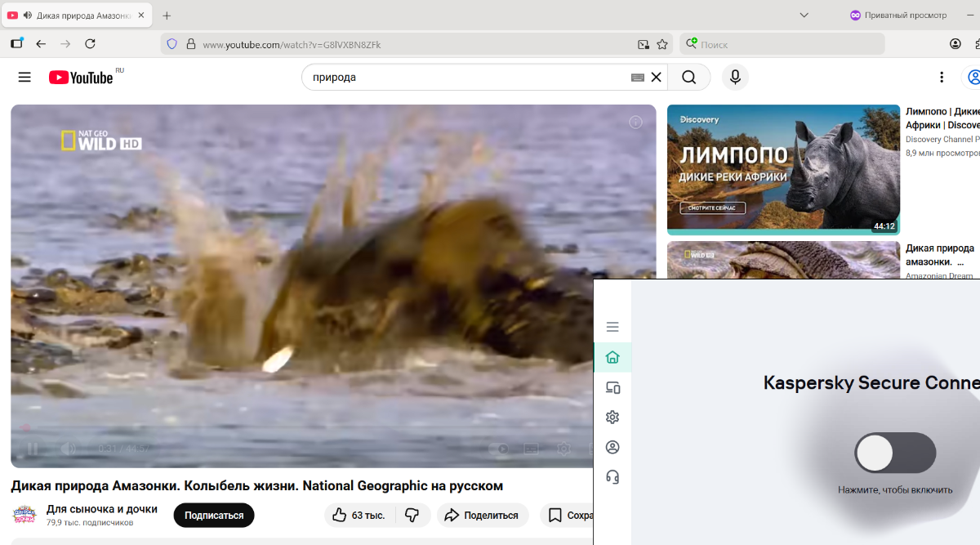Bookmark this page with star icon
The width and height of the screenshot is (980, 545).
(662, 44)
